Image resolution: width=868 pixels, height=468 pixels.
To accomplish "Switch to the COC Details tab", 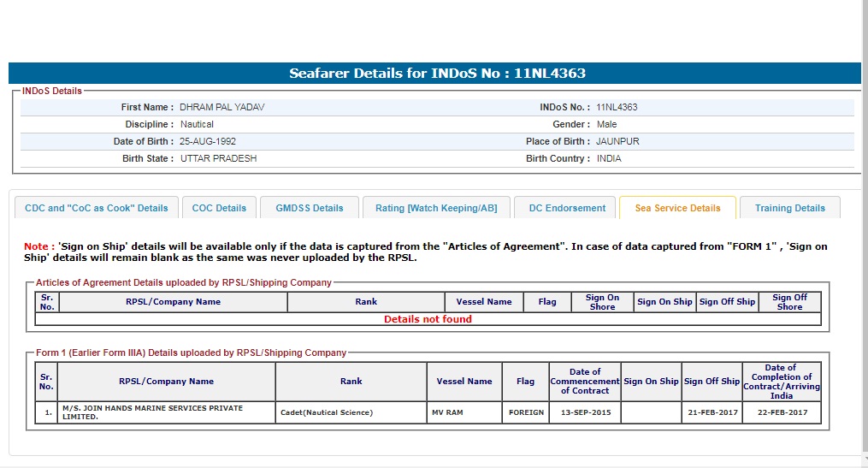I will 219,208.
